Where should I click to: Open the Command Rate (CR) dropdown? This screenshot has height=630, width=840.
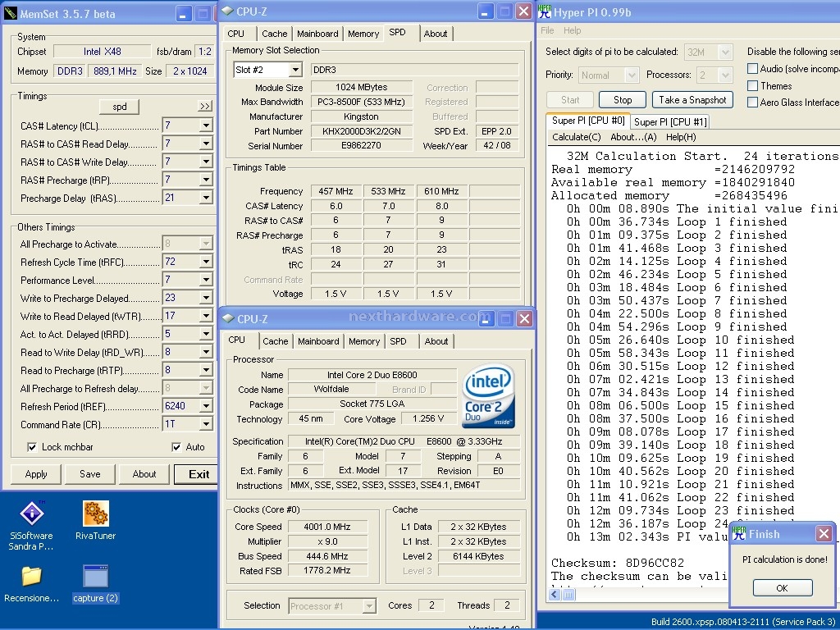(x=206, y=425)
